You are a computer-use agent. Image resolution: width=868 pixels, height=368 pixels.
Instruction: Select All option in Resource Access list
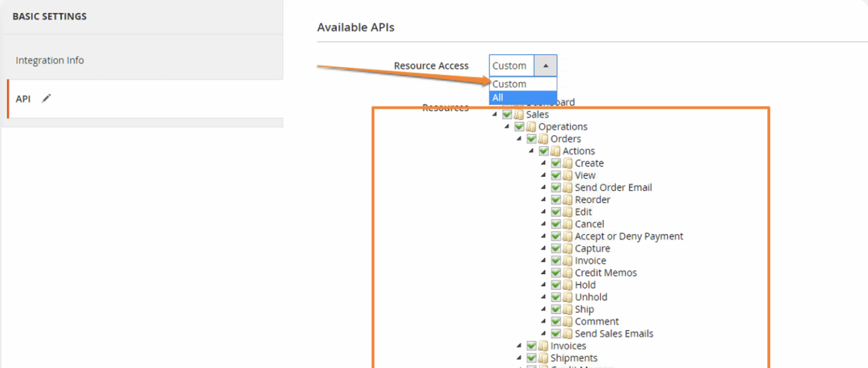[x=523, y=98]
